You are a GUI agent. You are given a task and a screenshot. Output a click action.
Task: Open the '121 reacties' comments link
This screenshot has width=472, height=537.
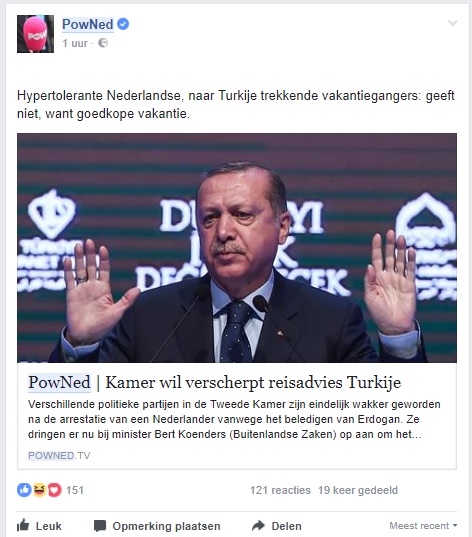tap(280, 490)
